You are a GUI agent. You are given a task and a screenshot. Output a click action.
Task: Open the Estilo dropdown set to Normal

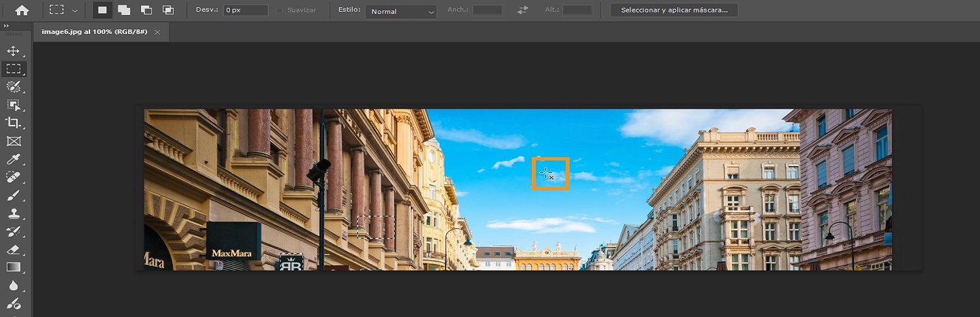pos(401,11)
